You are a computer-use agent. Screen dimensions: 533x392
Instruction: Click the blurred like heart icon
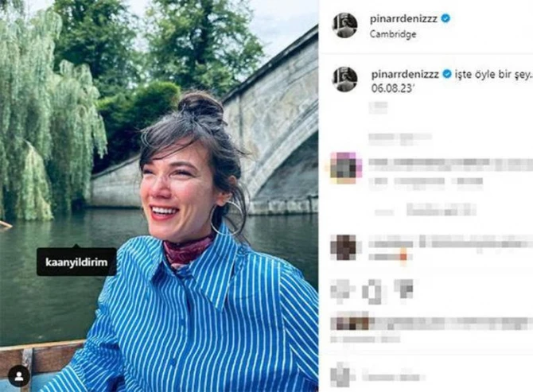(x=341, y=291)
